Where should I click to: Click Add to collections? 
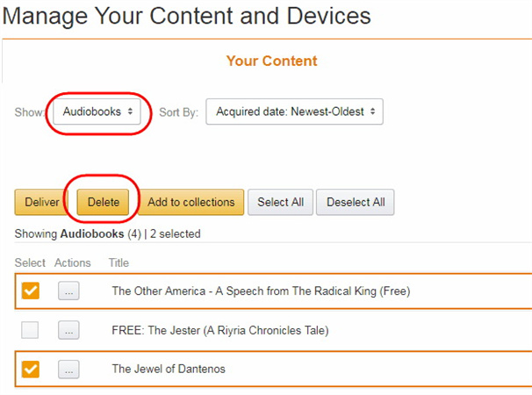(x=191, y=202)
